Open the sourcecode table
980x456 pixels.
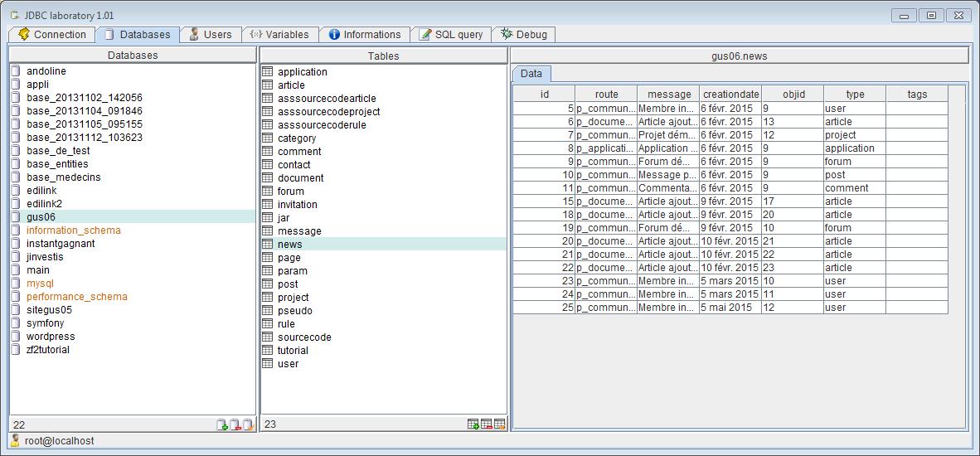pos(383,337)
